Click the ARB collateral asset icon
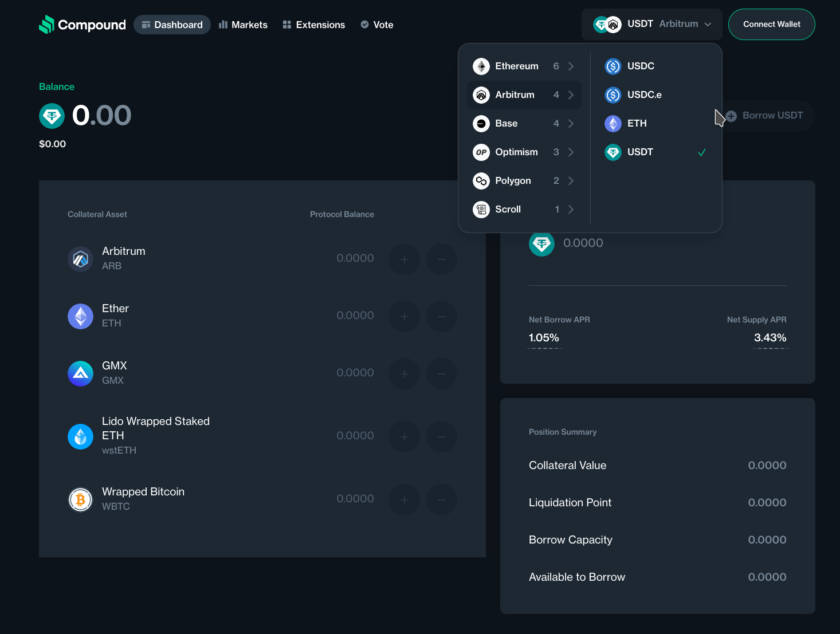Screen dimensions: 840x634 (x=81, y=259)
